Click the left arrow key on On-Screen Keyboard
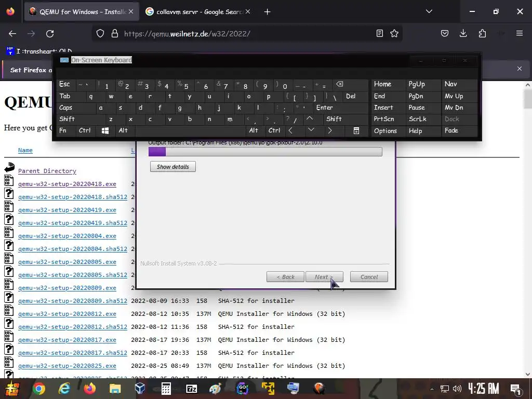 pos(290,130)
